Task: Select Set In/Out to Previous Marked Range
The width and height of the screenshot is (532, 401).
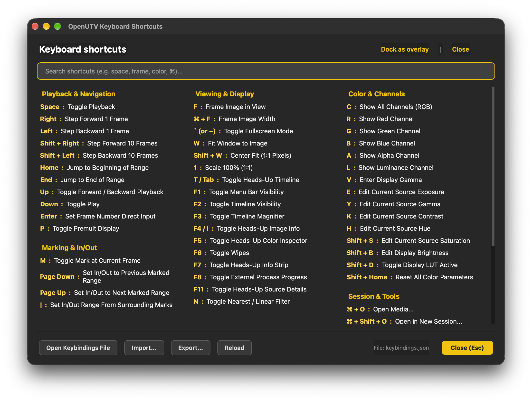Action: 105,277
